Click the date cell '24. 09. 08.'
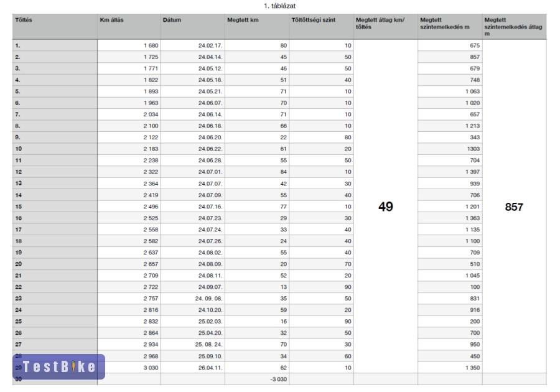560x392 pixels. click(x=193, y=298)
